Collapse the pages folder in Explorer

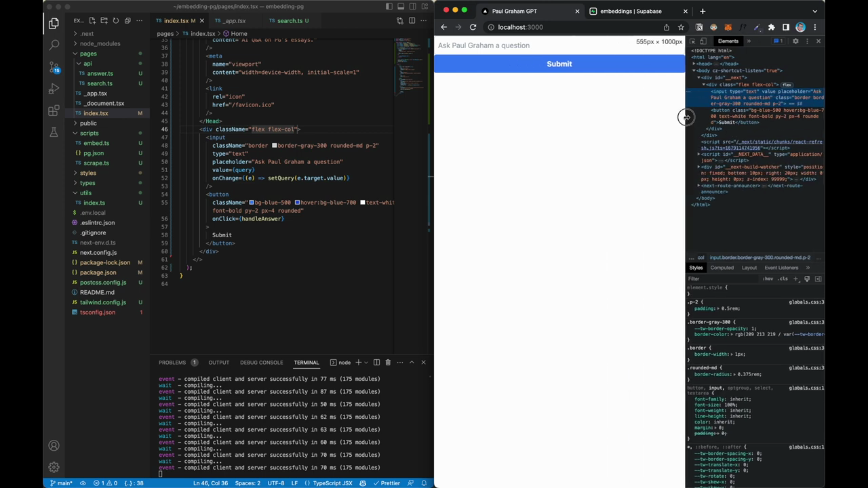pyautogui.click(x=88, y=54)
